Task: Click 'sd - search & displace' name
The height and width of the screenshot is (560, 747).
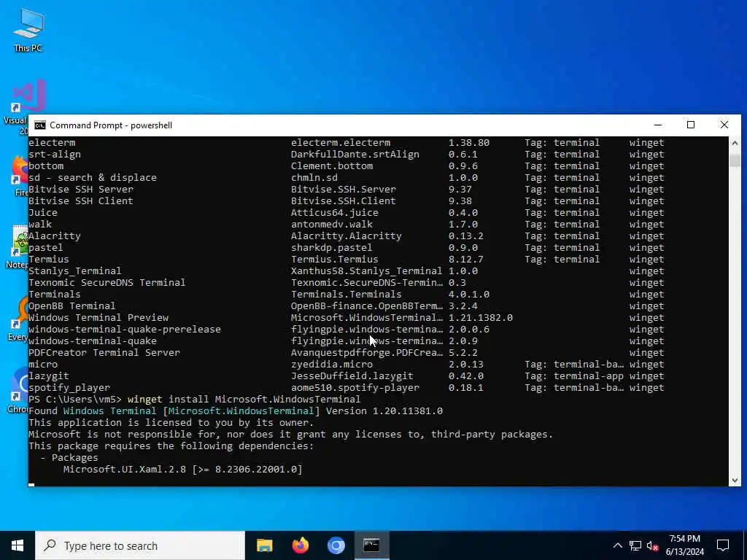Action: tap(93, 178)
